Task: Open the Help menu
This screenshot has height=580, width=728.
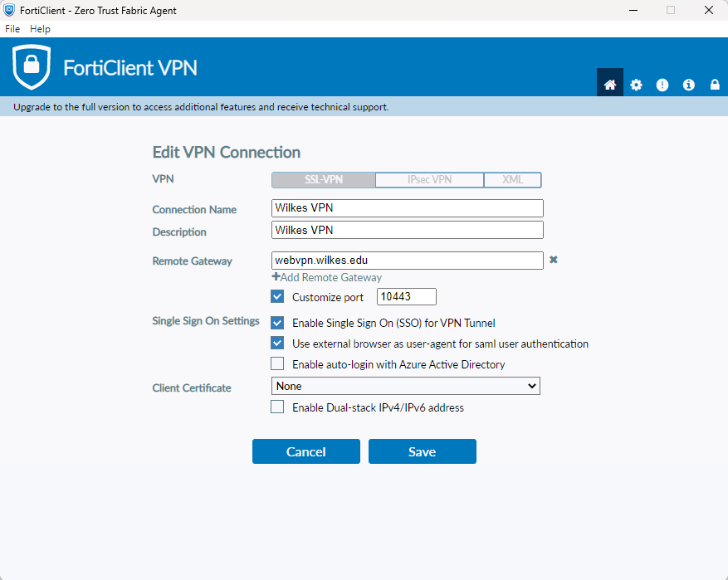Action: pos(40,29)
